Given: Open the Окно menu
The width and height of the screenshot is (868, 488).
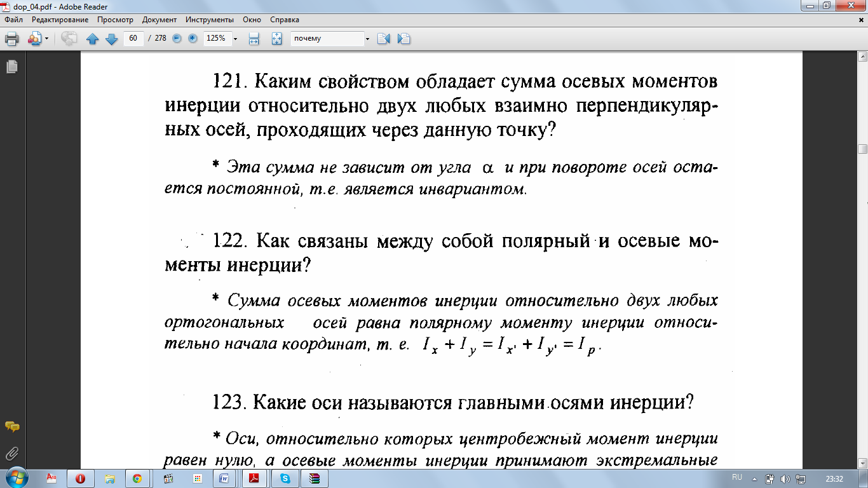Looking at the screenshot, I should click(x=252, y=20).
